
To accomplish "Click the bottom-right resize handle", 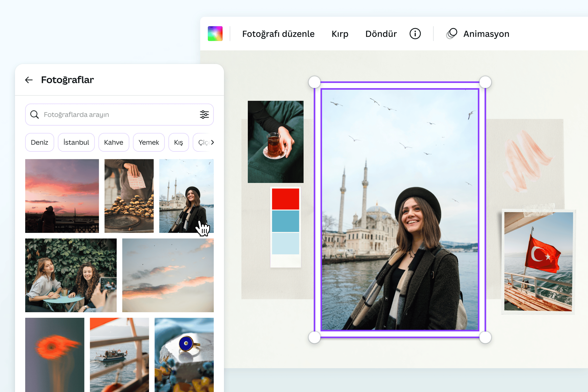I will tap(485, 337).
